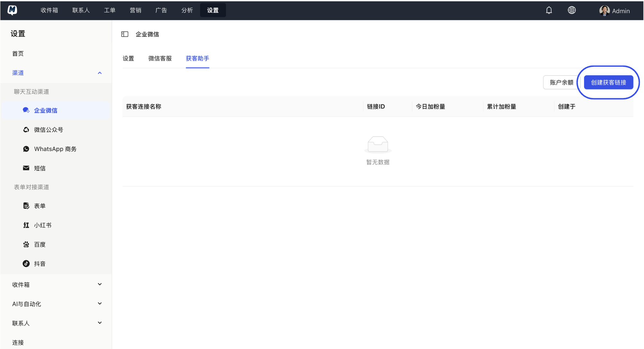The image size is (644, 349).
Task: Select the 微信公众号 channel icon
Action: (x=26, y=129)
